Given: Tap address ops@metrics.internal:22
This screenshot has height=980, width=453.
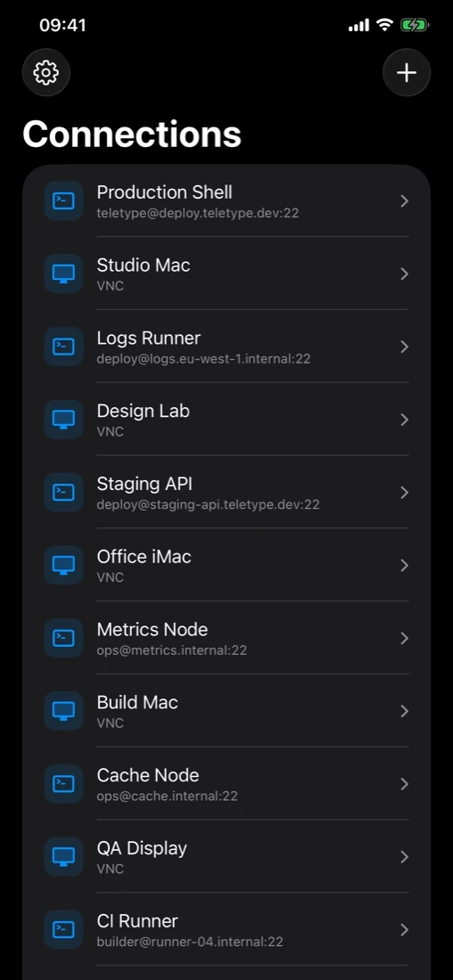Looking at the screenshot, I should click(172, 650).
